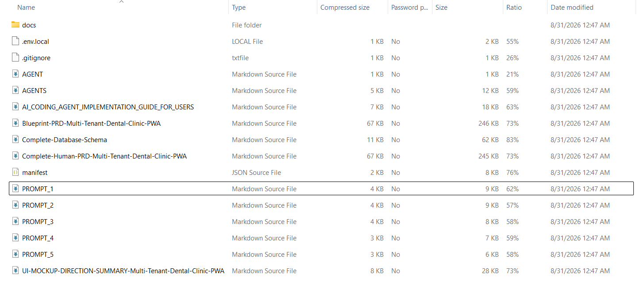The width and height of the screenshot is (644, 290).
Task: Select the docs folder name
Action: [29, 25]
